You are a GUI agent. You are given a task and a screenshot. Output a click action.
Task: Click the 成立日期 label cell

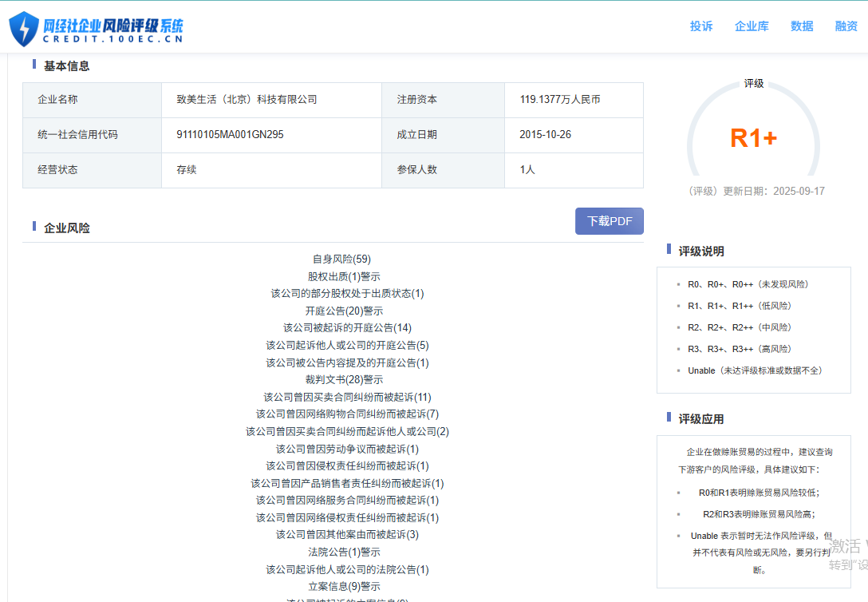[443, 135]
